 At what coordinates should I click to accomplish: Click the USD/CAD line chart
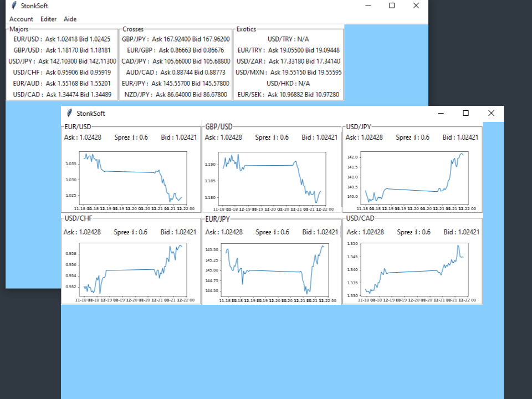click(x=413, y=269)
